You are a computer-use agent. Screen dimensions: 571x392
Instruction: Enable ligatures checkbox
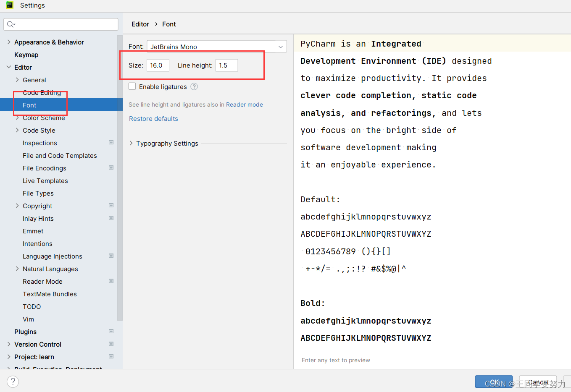132,86
